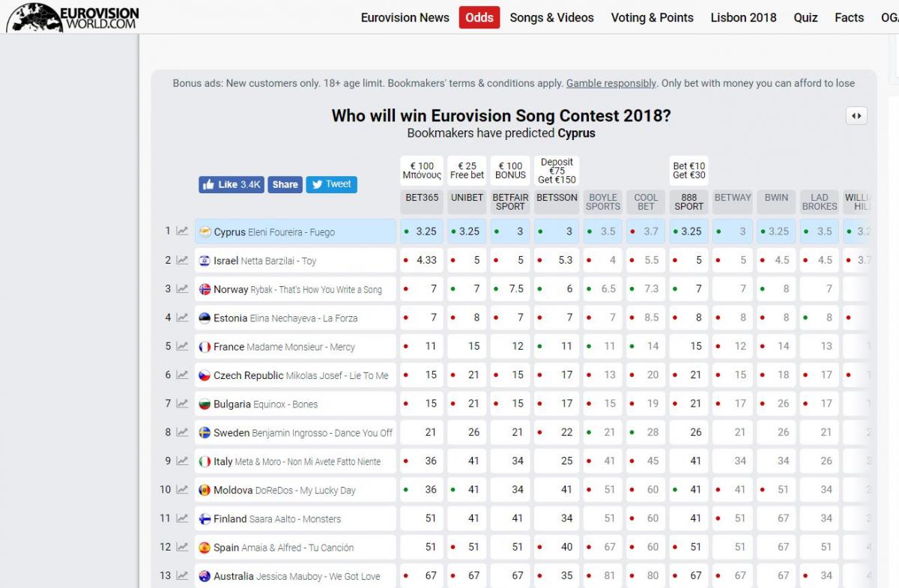This screenshot has height=588, width=899.
Task: Open trend chart icon for Norway row
Action: tap(182, 288)
